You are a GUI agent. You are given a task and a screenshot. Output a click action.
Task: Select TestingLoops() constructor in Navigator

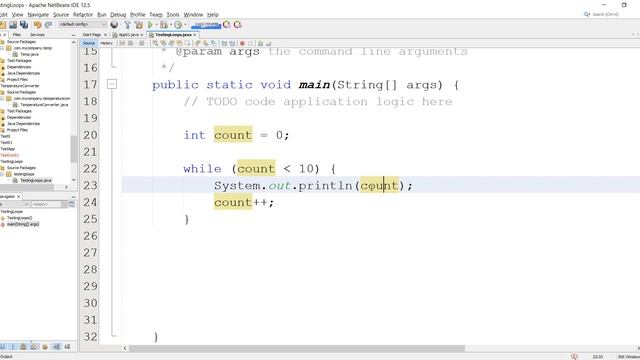19,218
